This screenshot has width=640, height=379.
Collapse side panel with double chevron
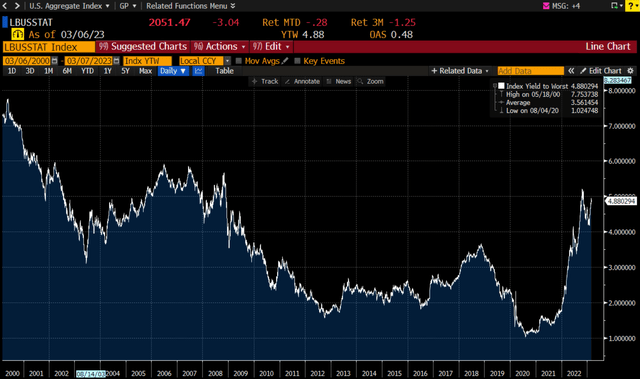tap(571, 71)
